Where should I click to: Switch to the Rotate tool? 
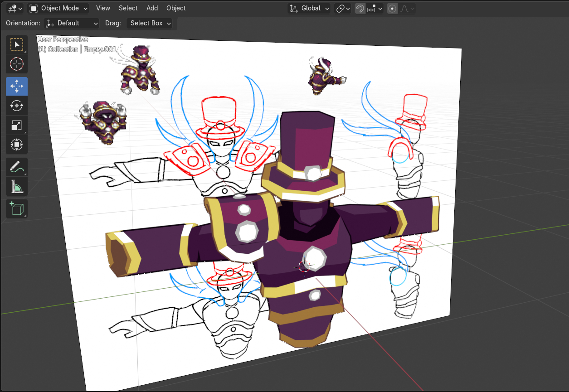pos(17,106)
